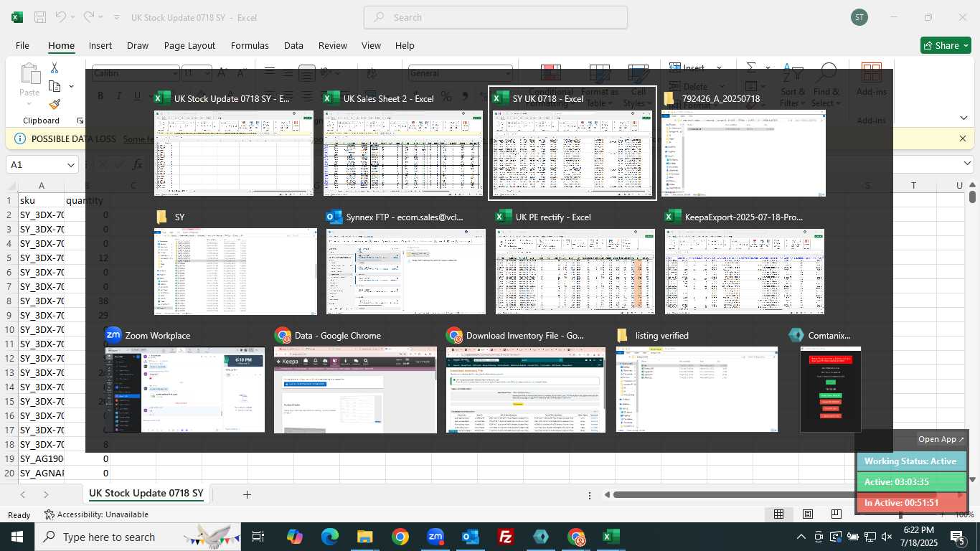
Task: Show hidden system tray icons chevron
Action: (801, 537)
